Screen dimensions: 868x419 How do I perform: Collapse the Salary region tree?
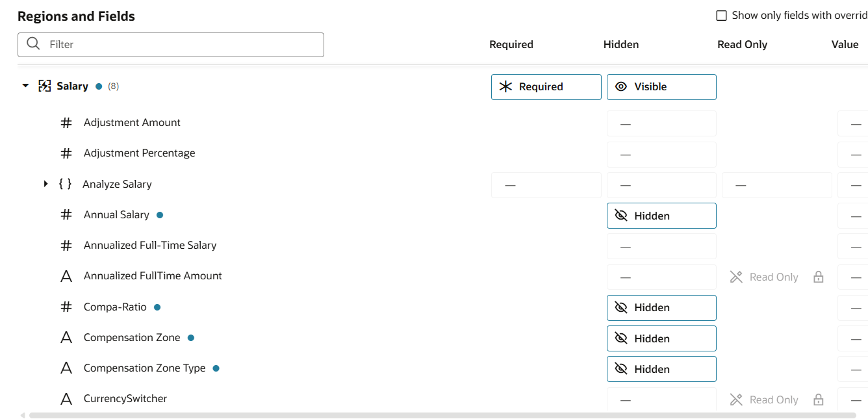click(x=25, y=86)
